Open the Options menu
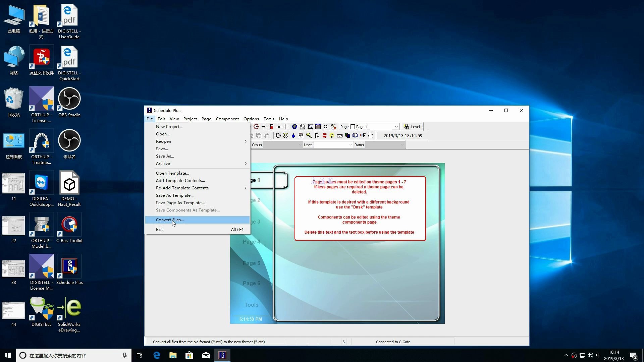Screen dimensions: 644x362 point(251,119)
